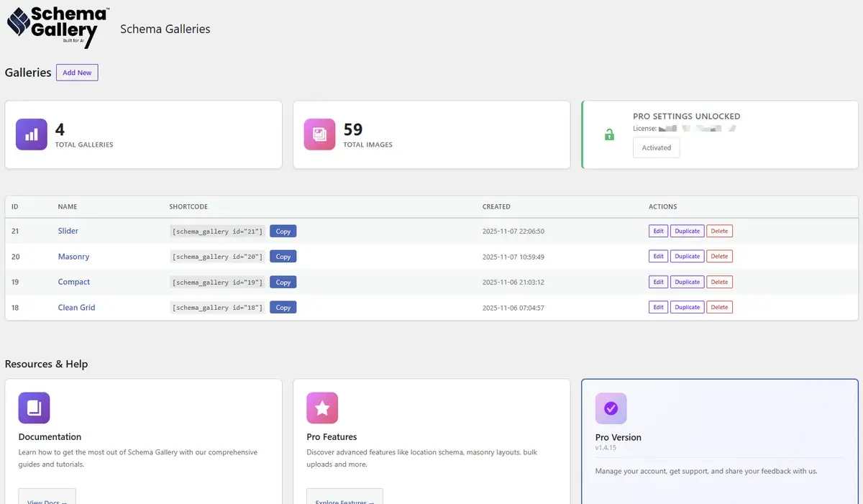The width and height of the screenshot is (863, 504).
Task: Select the [schema_gallery id="20"] shortcode text
Action: (217, 257)
